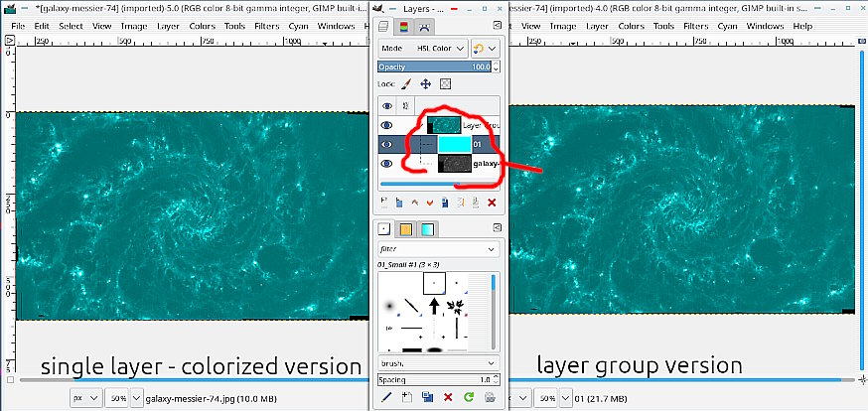Toggle lock pixels brush icon
This screenshot has height=411, width=868.
[x=406, y=84]
